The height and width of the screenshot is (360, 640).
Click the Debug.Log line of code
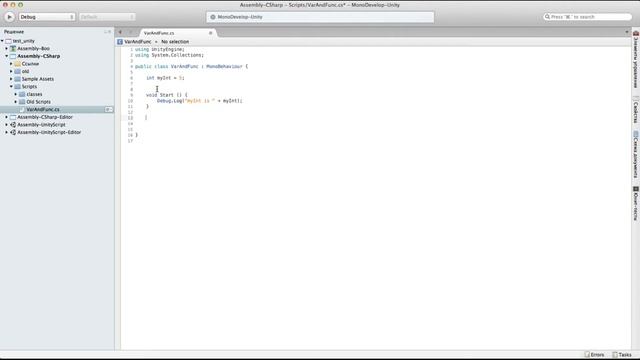pos(200,100)
